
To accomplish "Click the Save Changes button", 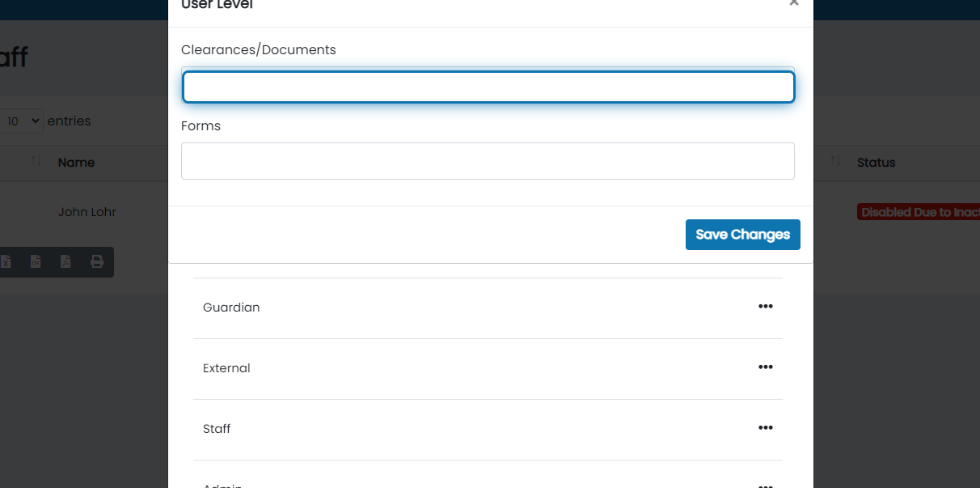I will (742, 235).
